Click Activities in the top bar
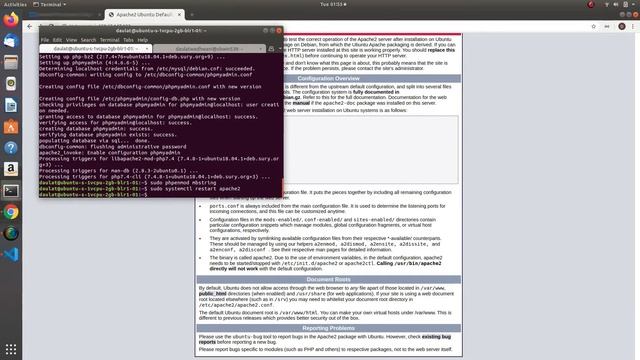 click(x=15, y=4)
